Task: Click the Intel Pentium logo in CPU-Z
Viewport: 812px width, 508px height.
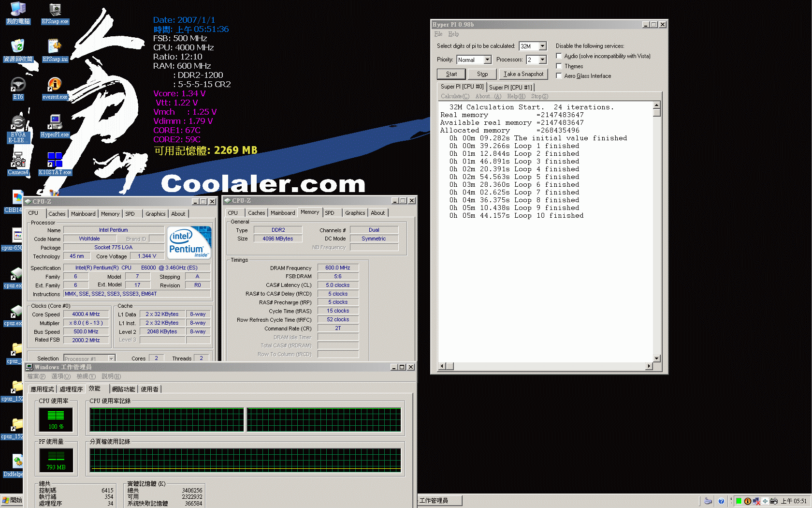Action: coord(189,242)
